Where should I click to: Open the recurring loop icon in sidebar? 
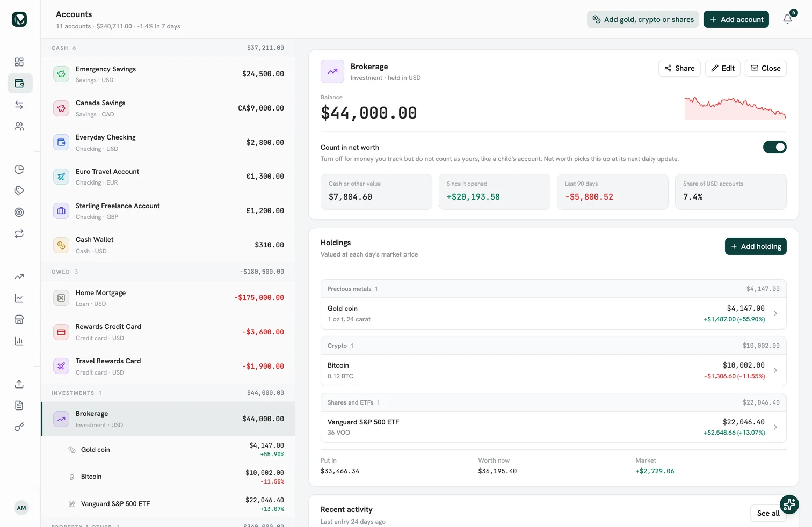19,234
